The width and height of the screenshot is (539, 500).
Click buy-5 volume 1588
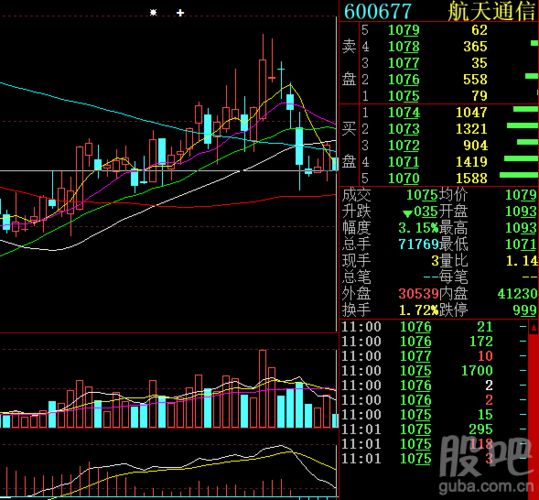(x=472, y=178)
